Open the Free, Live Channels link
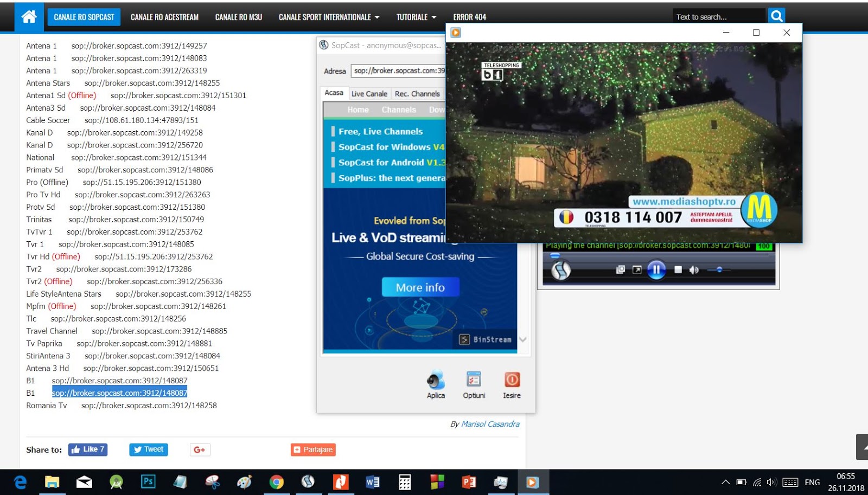 pos(380,131)
